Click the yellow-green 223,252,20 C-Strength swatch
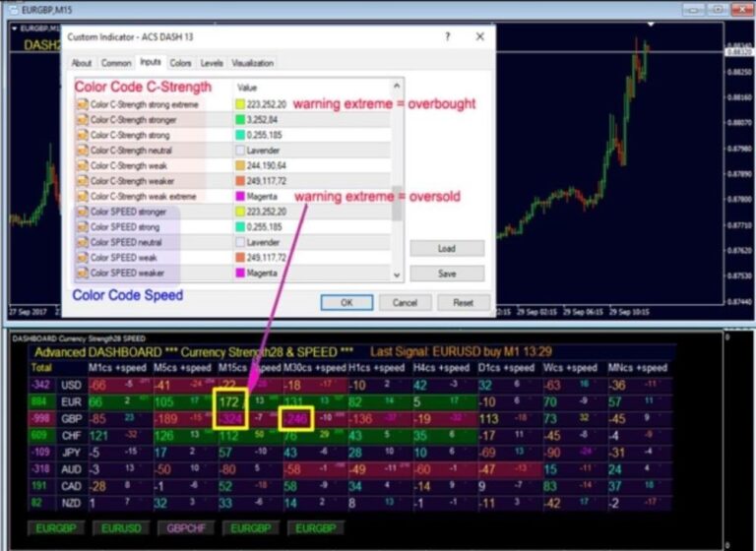Image resolution: width=756 pixels, height=551 pixels. click(x=240, y=104)
